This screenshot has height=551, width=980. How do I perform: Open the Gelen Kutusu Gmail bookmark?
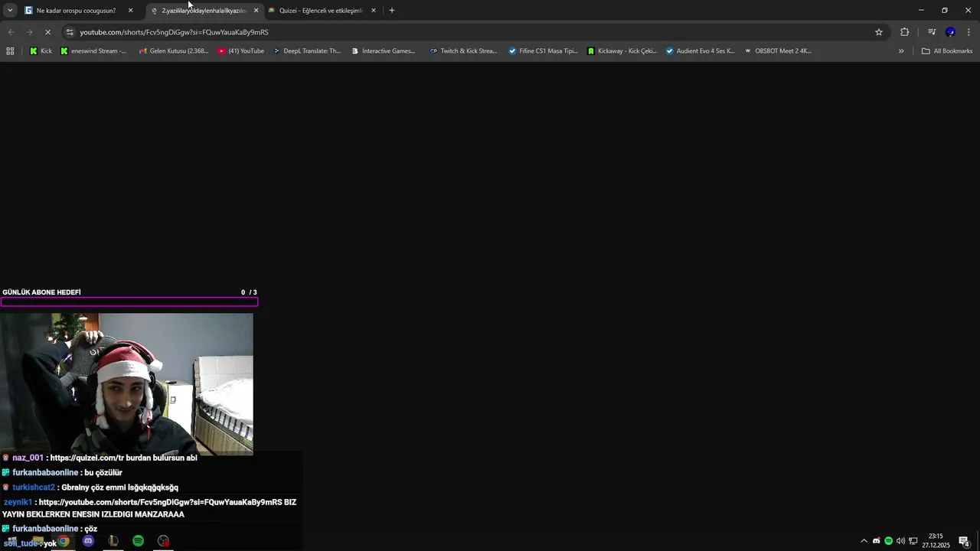[x=173, y=51]
